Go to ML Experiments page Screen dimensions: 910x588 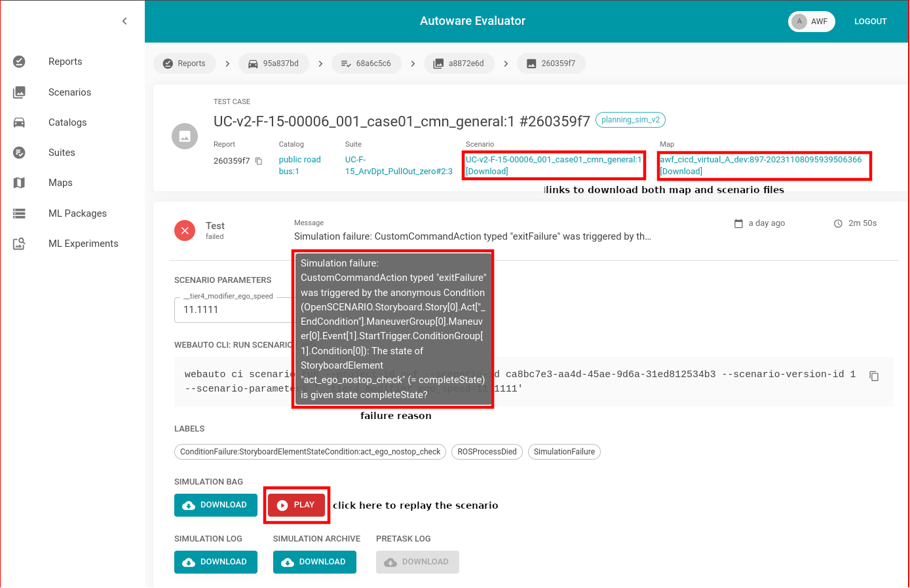[x=83, y=244]
